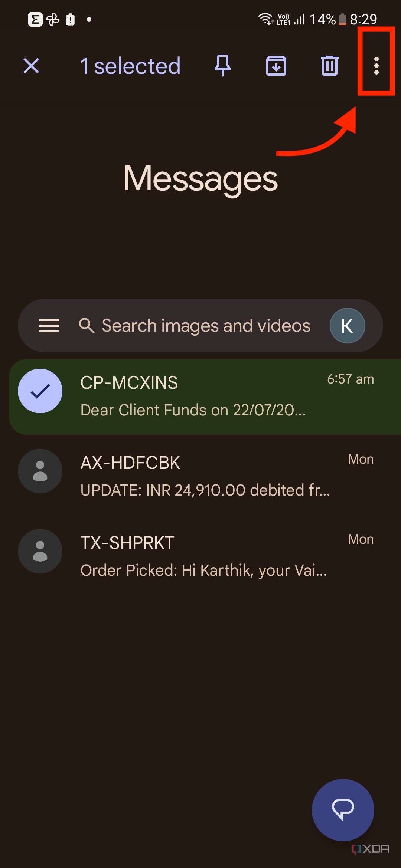Screen dimensions: 401x868
Task: Tap the battery percentage in status bar
Action: pos(322,19)
